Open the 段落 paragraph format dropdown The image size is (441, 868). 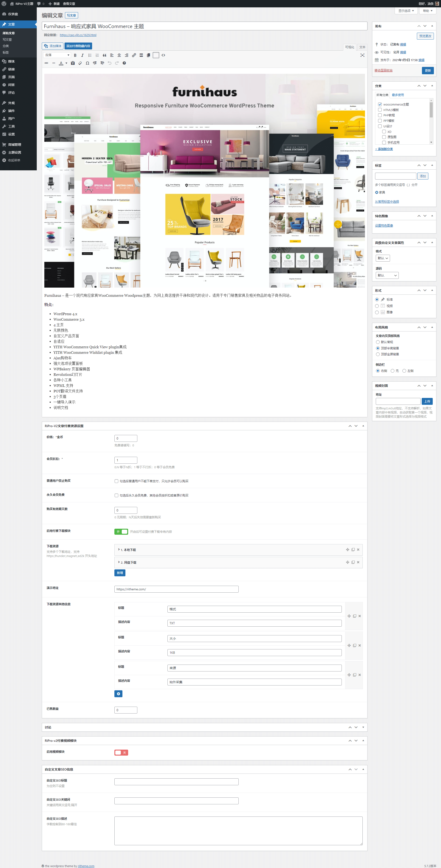[57, 55]
